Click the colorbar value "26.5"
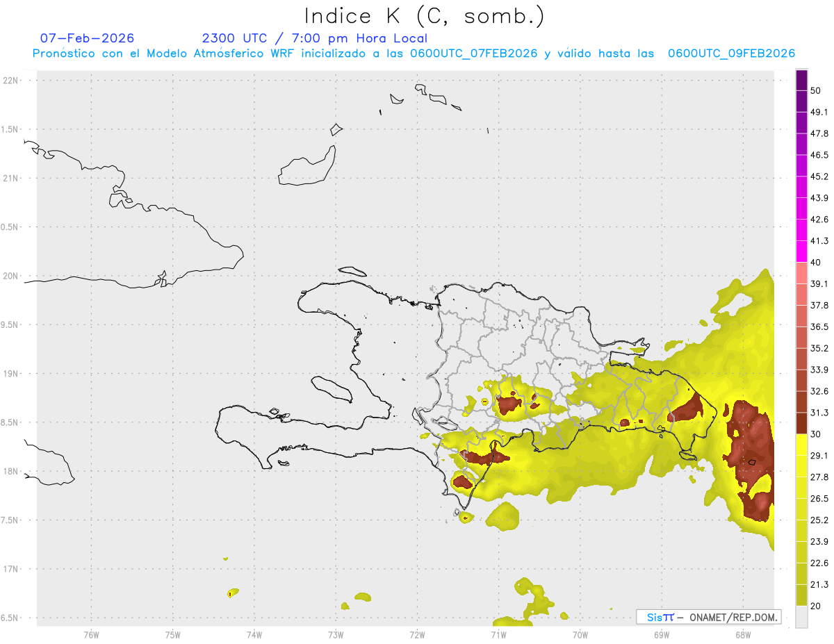 (819, 499)
